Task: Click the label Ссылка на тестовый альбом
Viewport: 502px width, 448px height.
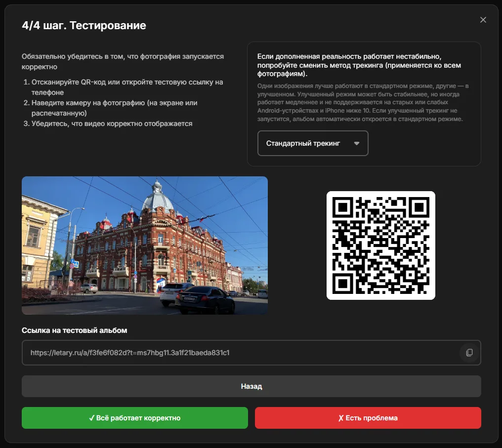Action: (x=74, y=330)
